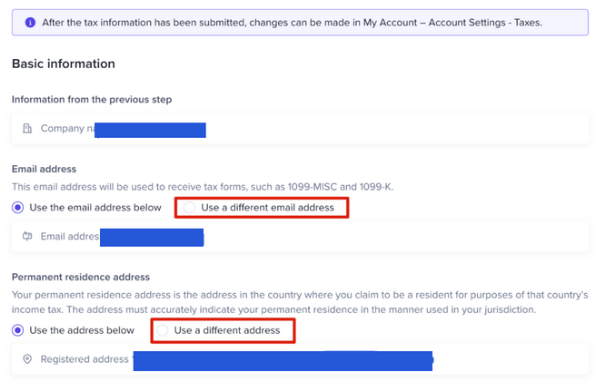Click the location pin icon
The image size is (602, 387).
27,359
